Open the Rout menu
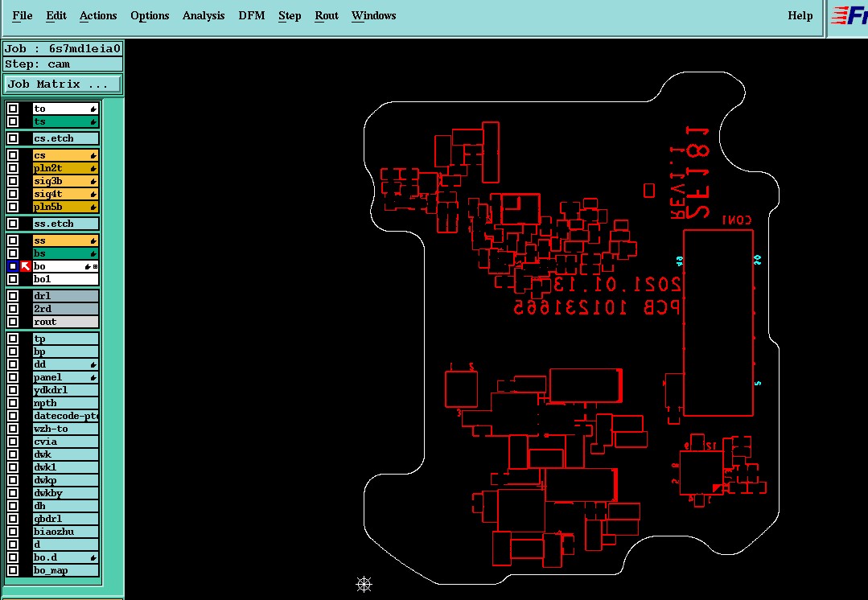This screenshot has width=868, height=600. (x=326, y=15)
